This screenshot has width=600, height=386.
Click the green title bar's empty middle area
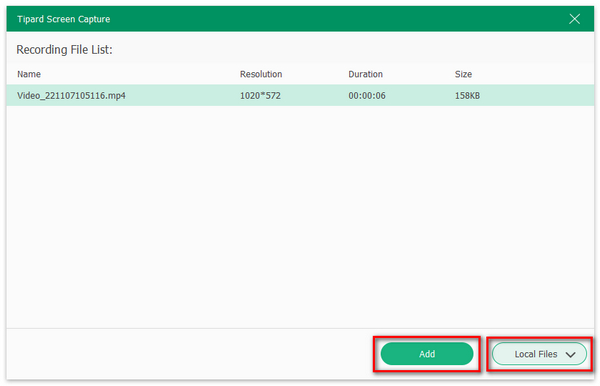click(339, 19)
